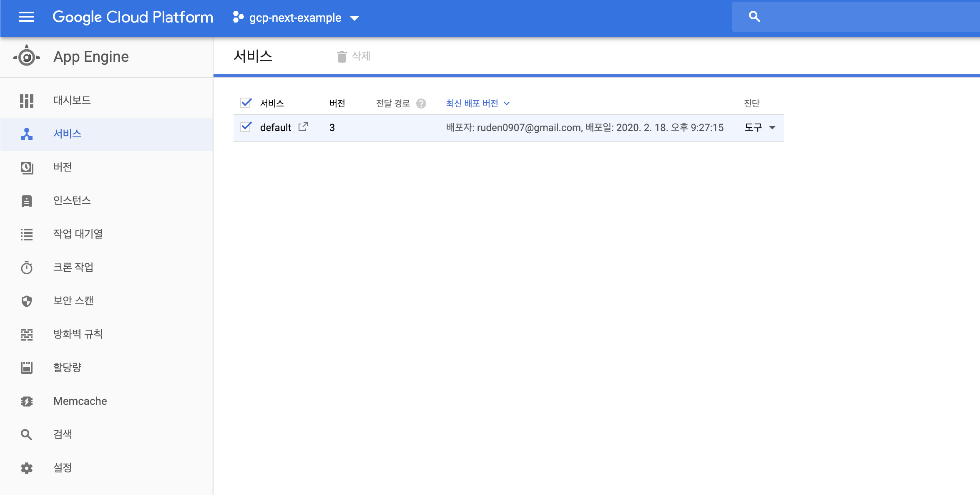Viewport: 980px width, 495px height.
Task: Click the Memcache sidebar icon
Action: [x=27, y=401]
